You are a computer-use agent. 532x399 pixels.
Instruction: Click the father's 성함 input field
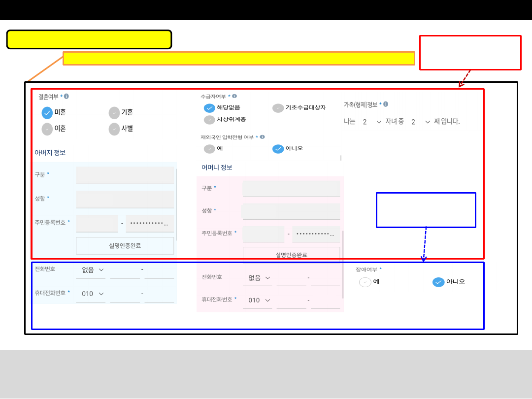(x=125, y=199)
